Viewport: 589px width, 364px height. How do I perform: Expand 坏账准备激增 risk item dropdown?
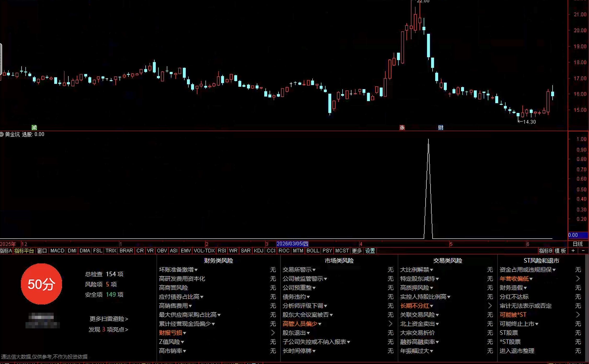(196, 270)
